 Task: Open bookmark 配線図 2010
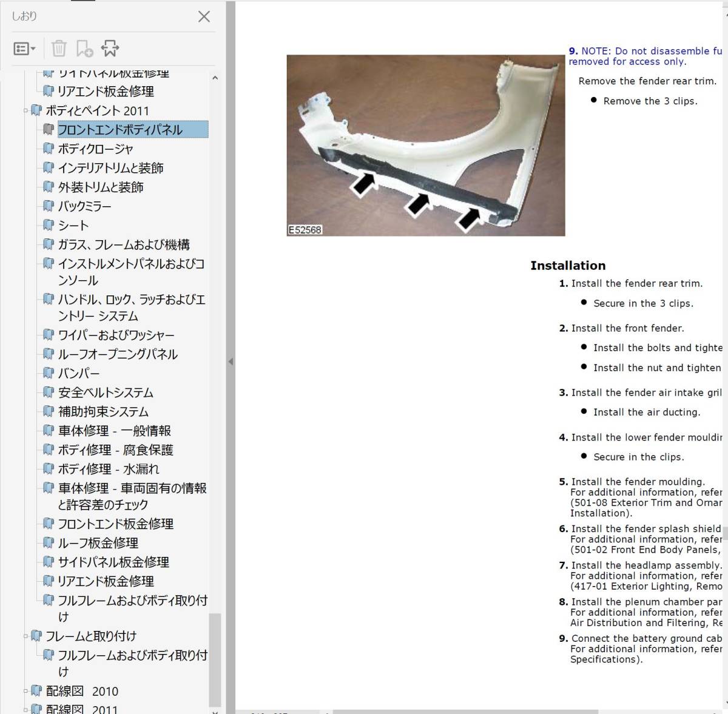[82, 691]
